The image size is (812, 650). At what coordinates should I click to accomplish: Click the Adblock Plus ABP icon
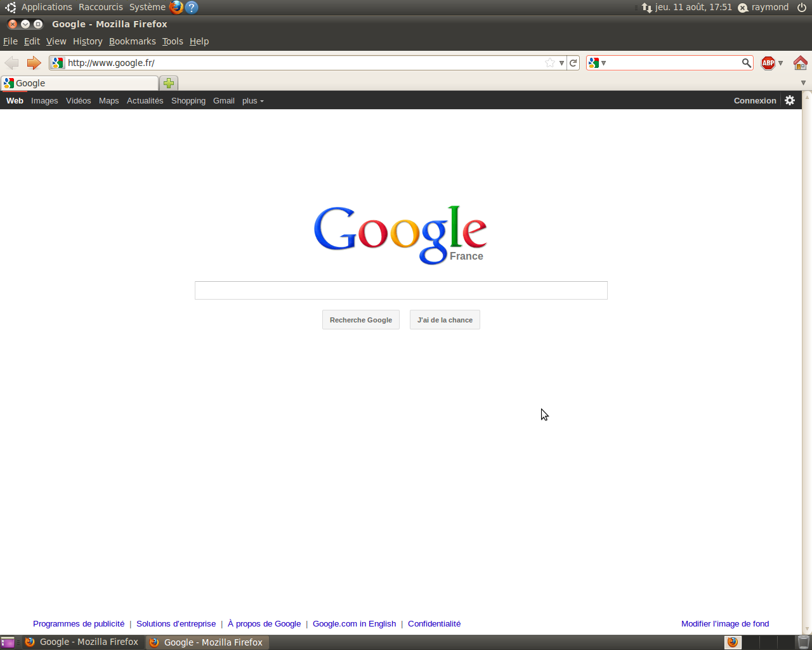[768, 63]
